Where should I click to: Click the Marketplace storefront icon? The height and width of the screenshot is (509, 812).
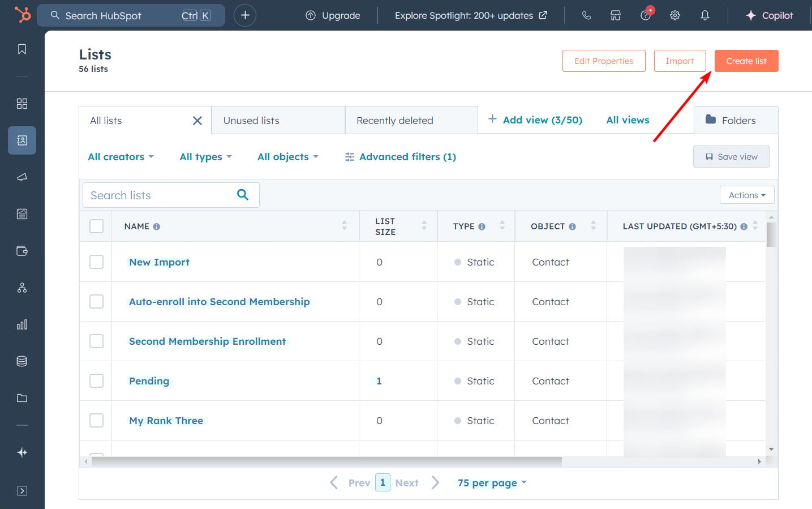[x=615, y=15]
